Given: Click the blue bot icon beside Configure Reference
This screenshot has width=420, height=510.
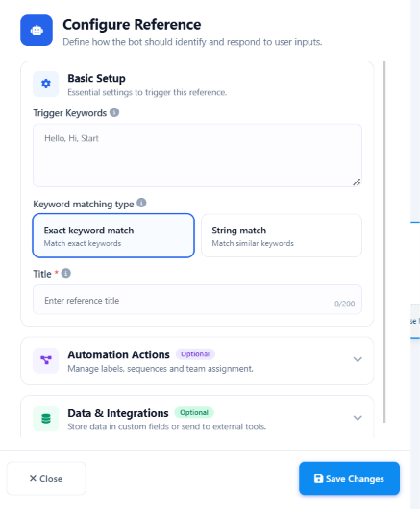Looking at the screenshot, I should [x=37, y=30].
